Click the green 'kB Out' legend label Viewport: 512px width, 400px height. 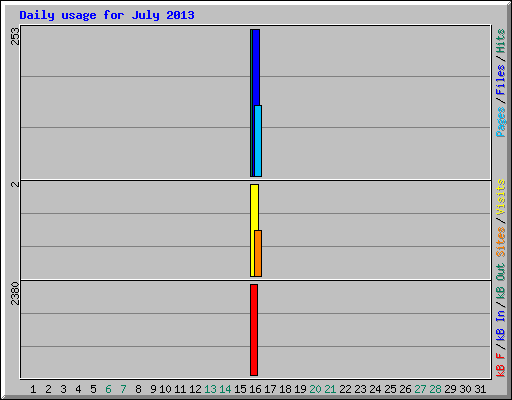(x=501, y=282)
